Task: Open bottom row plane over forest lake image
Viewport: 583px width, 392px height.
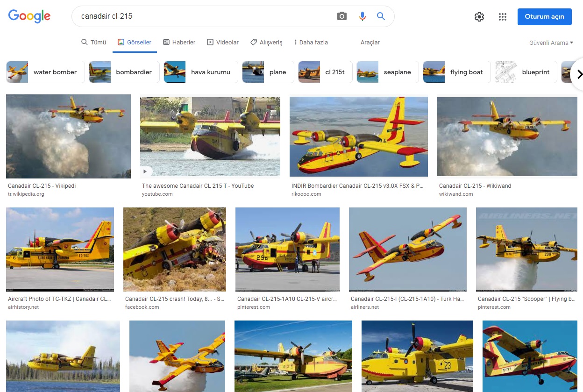Action: [x=63, y=356]
